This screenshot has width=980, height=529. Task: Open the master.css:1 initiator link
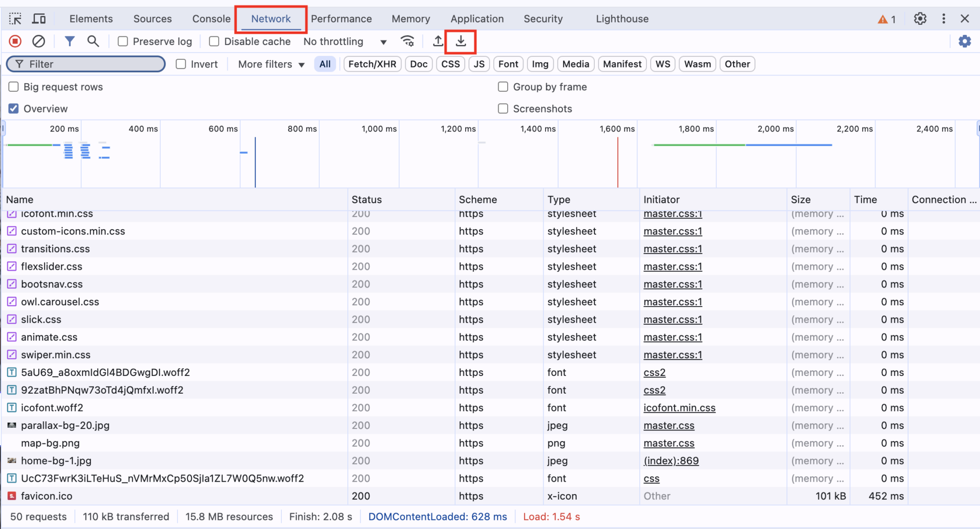(x=672, y=231)
